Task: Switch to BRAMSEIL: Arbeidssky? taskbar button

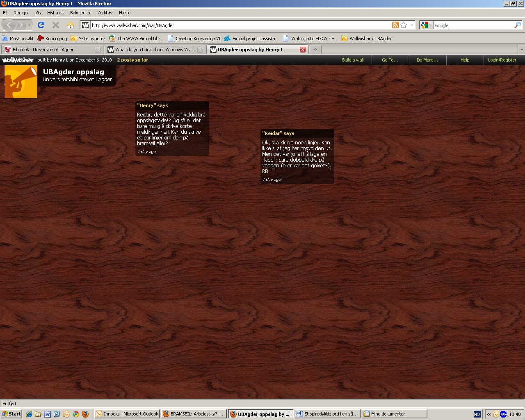Action: (x=194, y=414)
